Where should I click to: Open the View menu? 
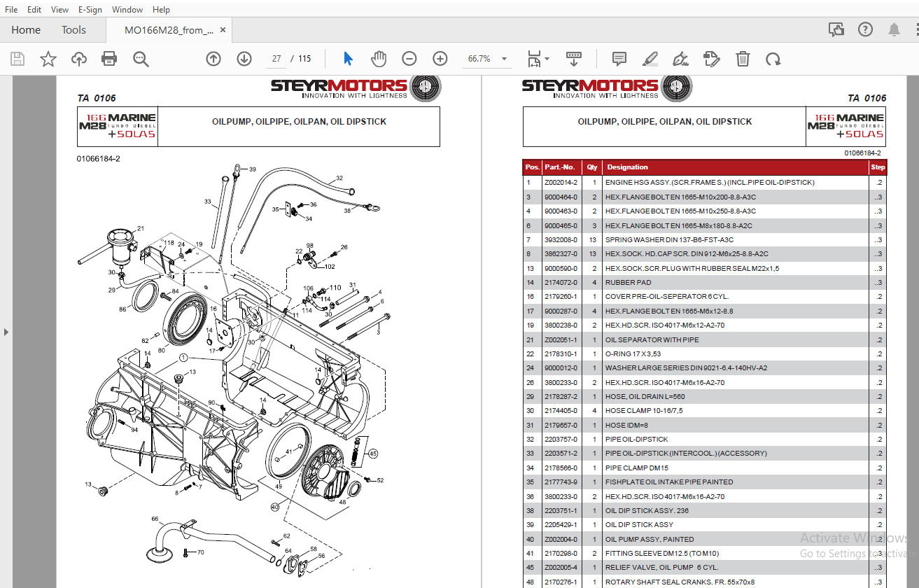point(60,9)
